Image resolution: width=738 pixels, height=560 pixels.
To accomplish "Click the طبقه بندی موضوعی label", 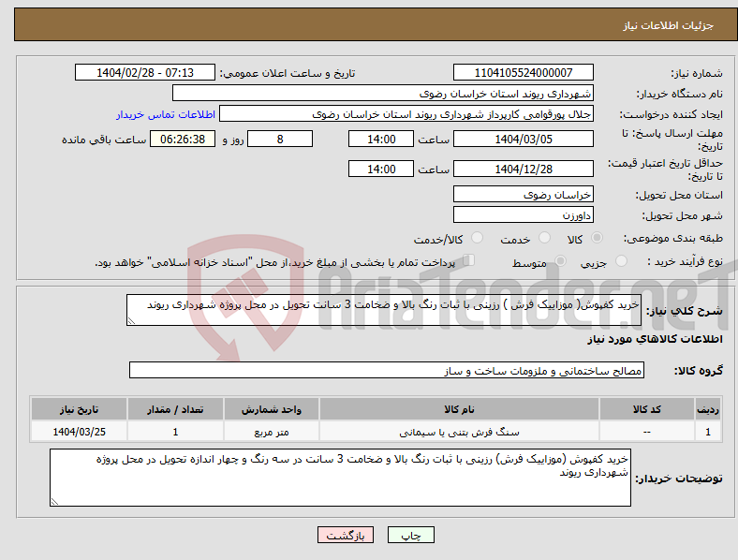I will 673,238.
